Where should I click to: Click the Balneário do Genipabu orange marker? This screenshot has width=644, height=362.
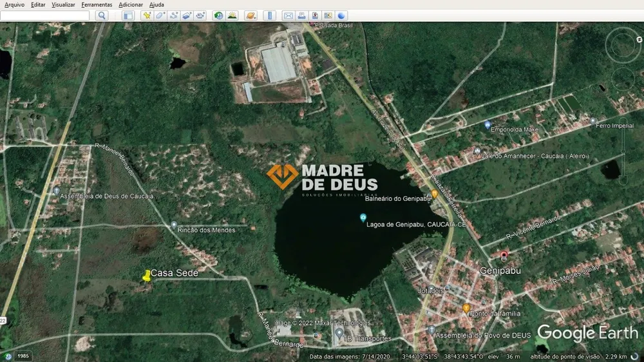[x=434, y=193]
